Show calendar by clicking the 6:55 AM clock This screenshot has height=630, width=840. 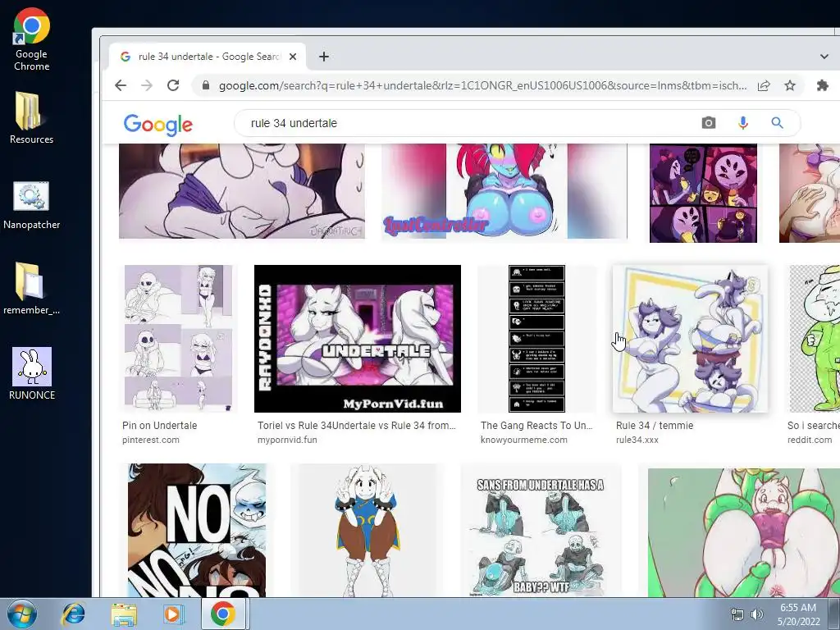coord(798,614)
